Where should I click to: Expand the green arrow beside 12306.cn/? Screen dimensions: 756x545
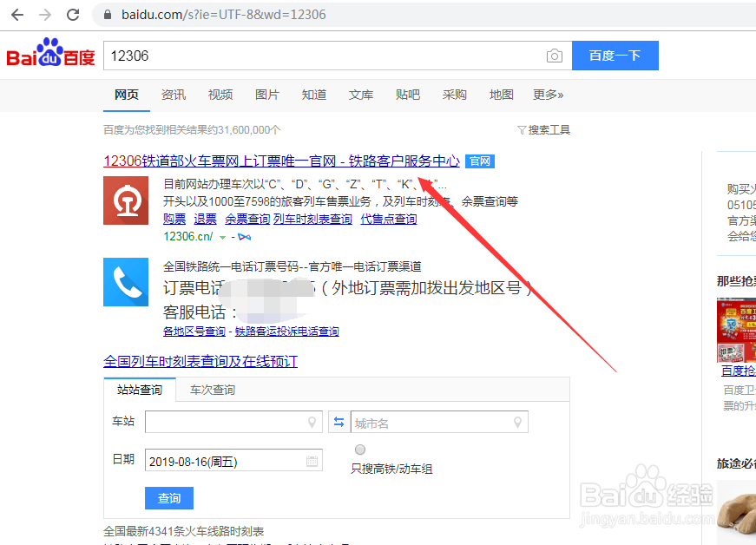222,238
